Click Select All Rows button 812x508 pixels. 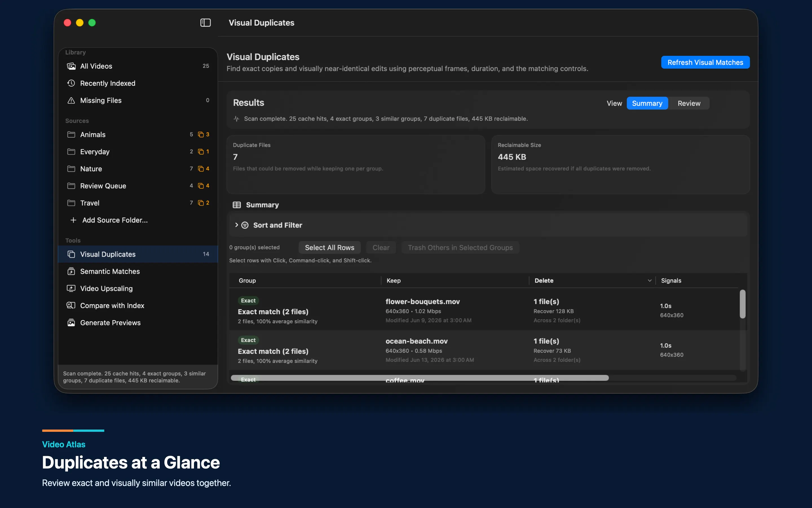click(x=330, y=248)
